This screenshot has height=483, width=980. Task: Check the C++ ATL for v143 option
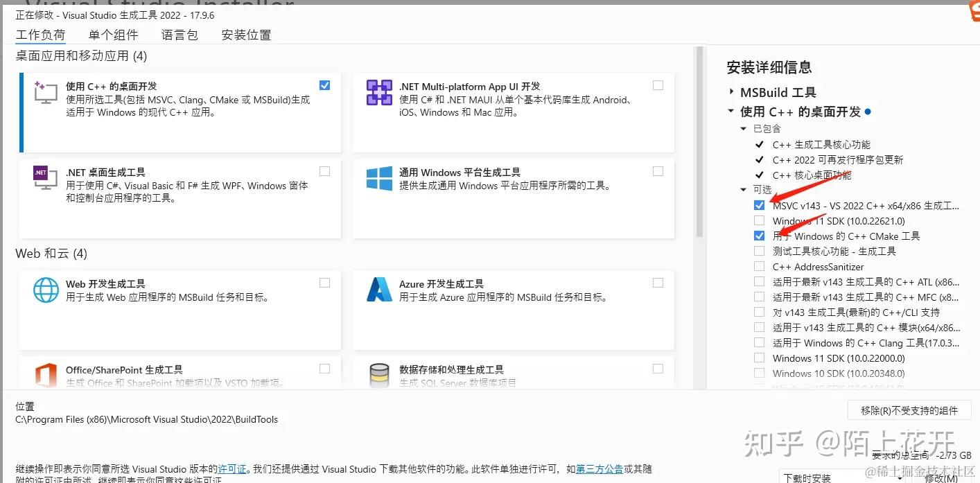point(760,281)
